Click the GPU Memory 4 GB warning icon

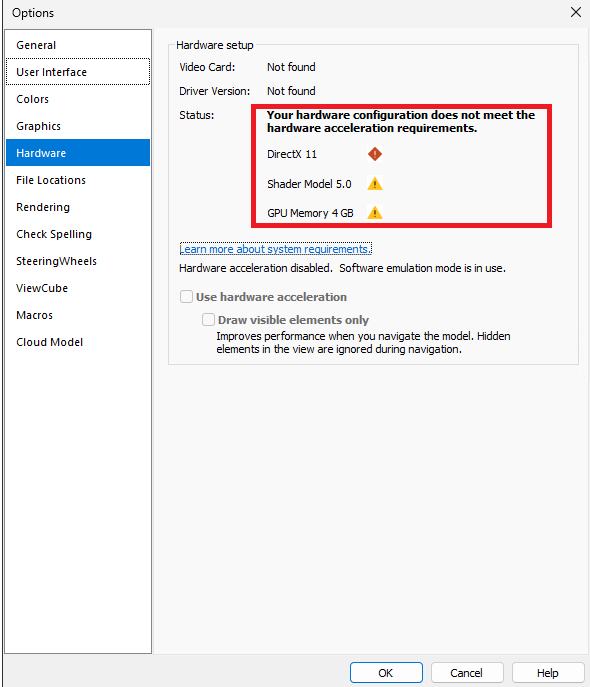coord(374,212)
